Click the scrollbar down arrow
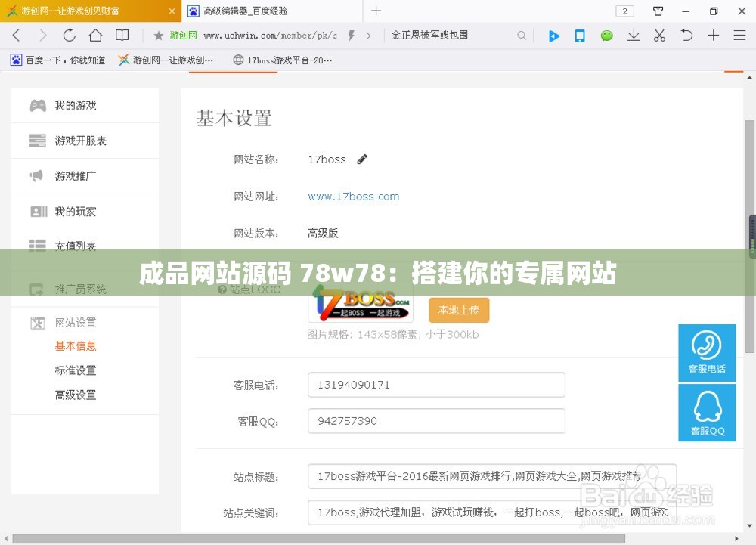 click(x=750, y=526)
